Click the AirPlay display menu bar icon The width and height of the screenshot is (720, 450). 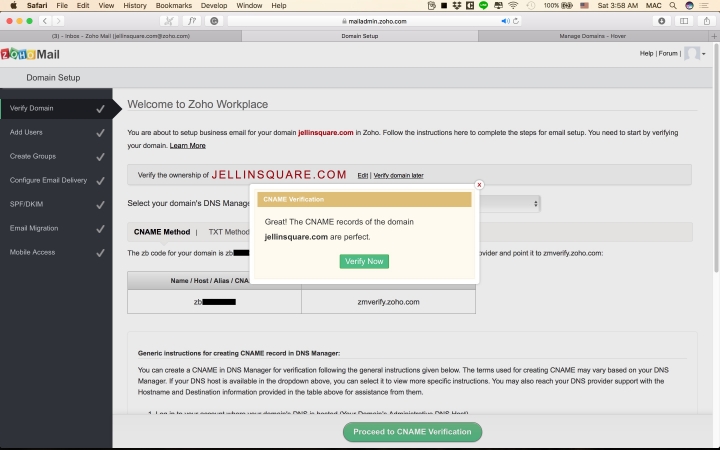[x=498, y=6]
